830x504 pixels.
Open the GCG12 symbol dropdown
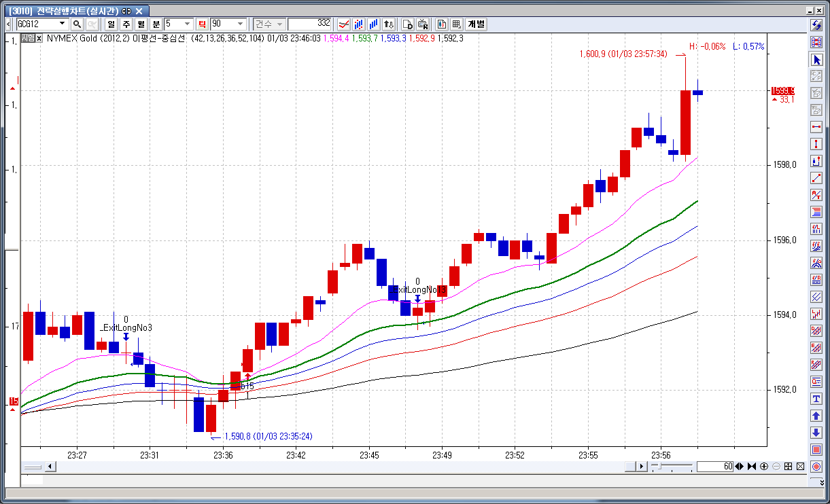[64, 24]
